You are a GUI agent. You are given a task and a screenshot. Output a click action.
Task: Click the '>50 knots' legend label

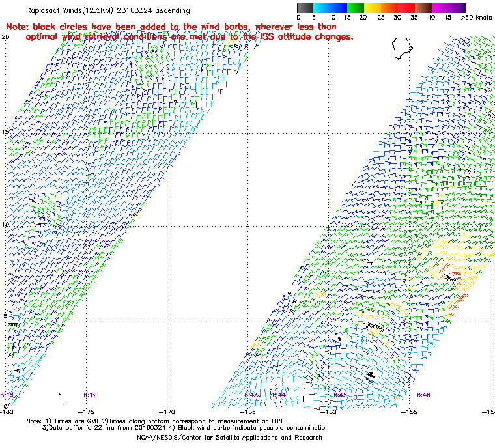click(476, 18)
